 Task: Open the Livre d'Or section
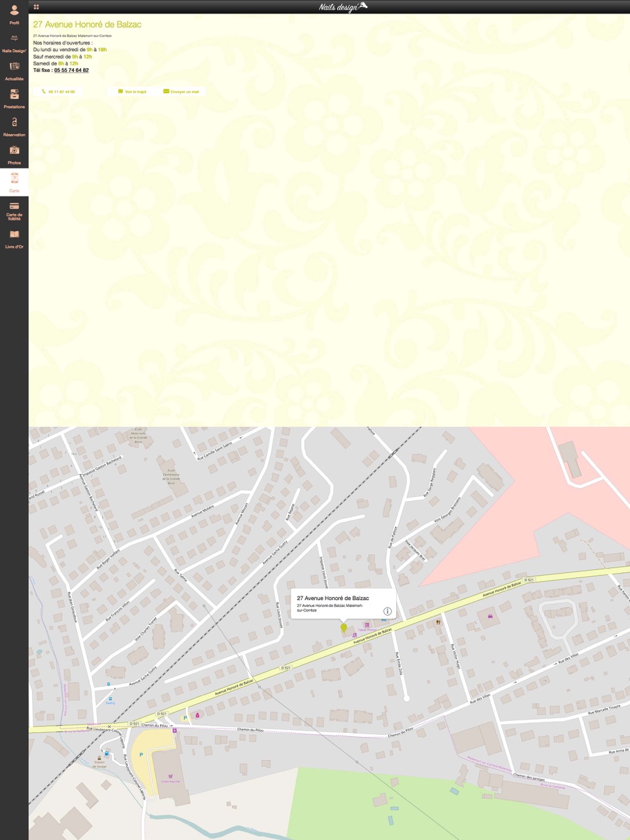pyautogui.click(x=14, y=239)
